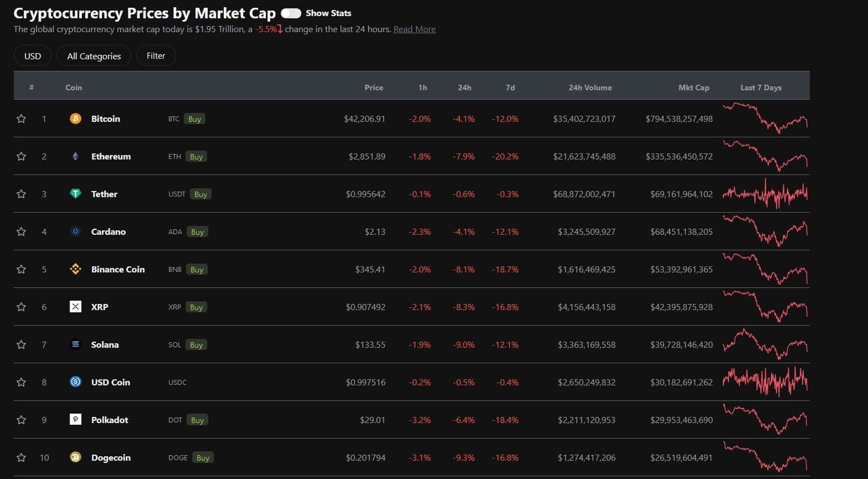The image size is (868, 479).
Task: Click the Bitcoin logo icon
Action: click(75, 119)
